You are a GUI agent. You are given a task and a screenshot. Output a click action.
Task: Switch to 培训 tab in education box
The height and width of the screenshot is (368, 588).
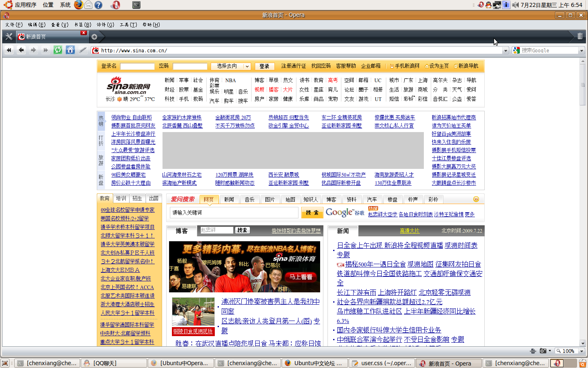point(121,198)
